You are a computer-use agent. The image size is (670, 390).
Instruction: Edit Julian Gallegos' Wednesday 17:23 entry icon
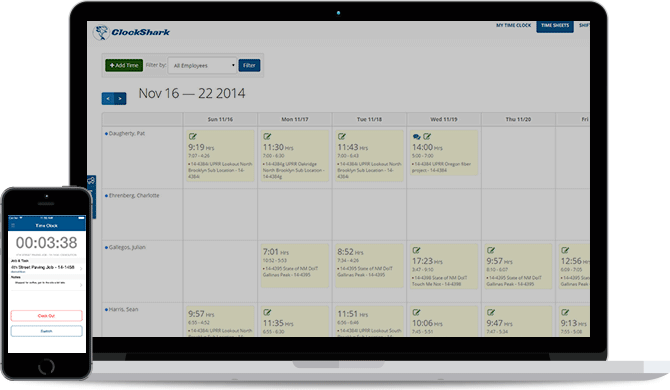click(416, 250)
